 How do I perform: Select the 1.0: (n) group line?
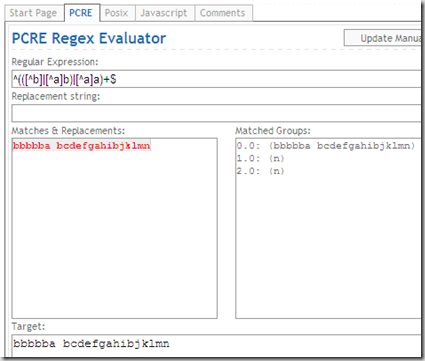click(260, 158)
